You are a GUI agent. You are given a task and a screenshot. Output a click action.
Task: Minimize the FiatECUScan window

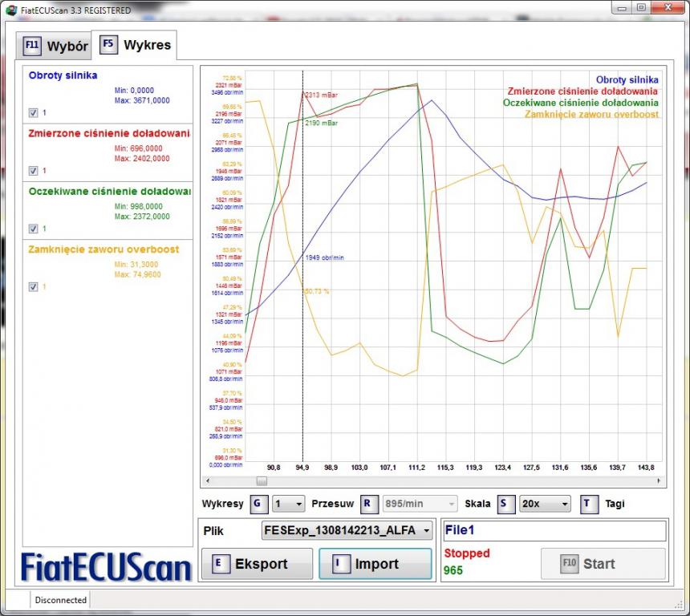[x=623, y=7]
